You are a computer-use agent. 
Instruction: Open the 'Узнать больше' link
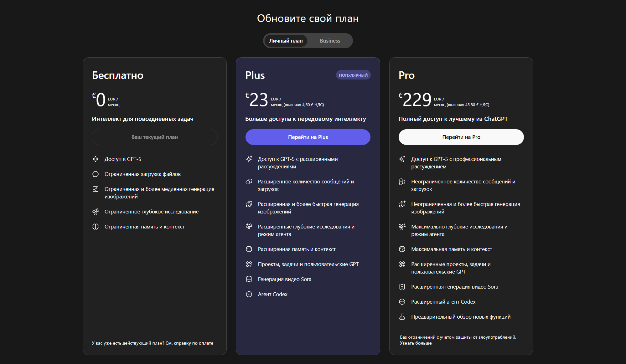pyautogui.click(x=416, y=343)
